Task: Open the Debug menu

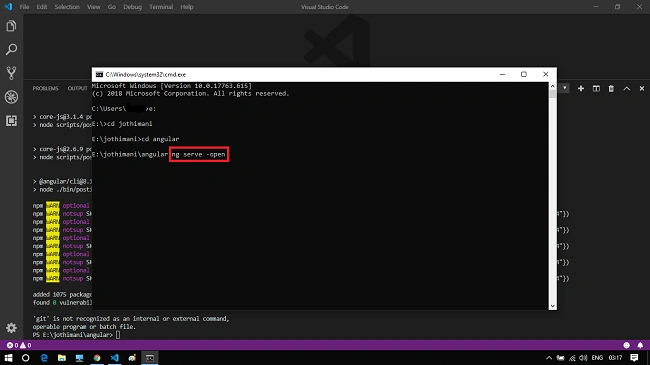Action: click(x=132, y=7)
